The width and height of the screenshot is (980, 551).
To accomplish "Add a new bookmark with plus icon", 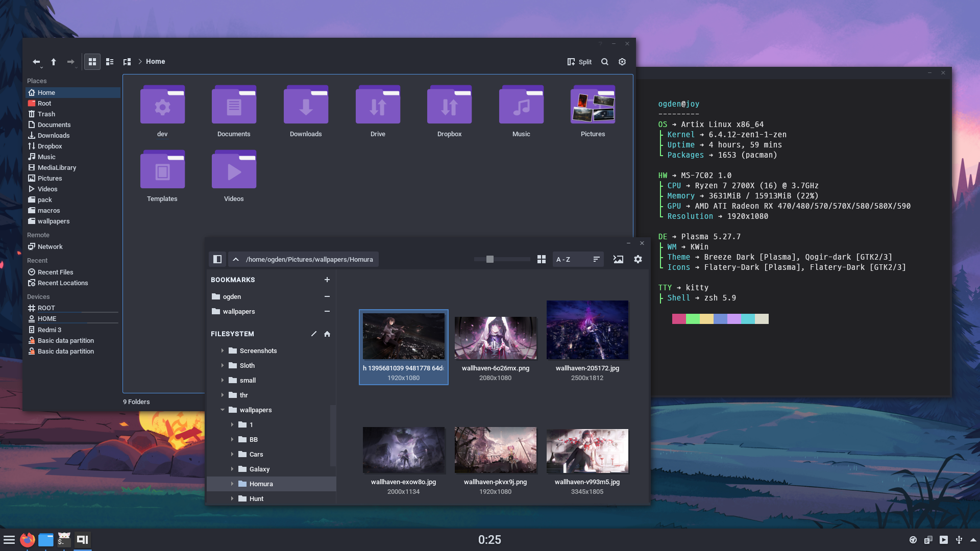I will click(x=327, y=280).
